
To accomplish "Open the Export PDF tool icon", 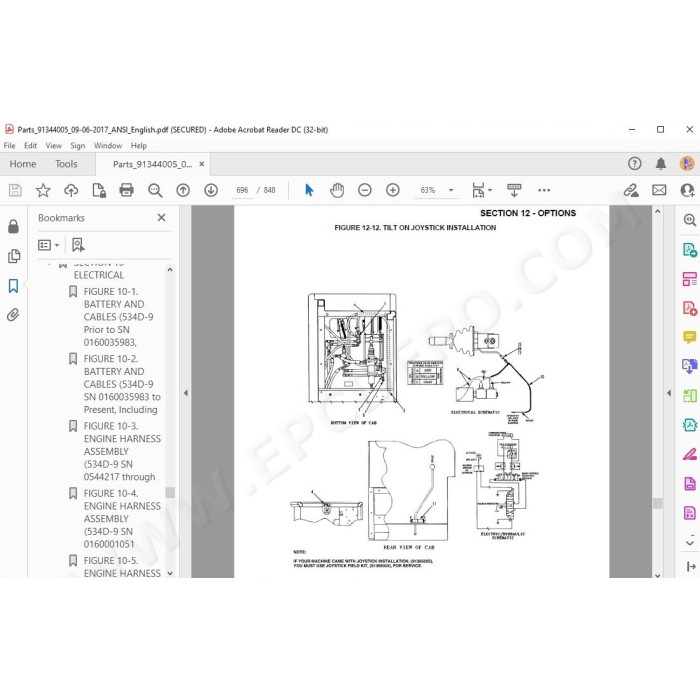I will [x=689, y=250].
